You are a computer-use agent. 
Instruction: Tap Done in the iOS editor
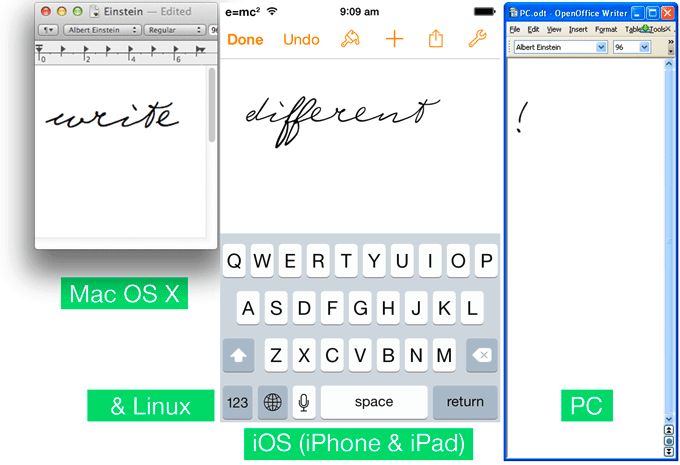coord(245,39)
